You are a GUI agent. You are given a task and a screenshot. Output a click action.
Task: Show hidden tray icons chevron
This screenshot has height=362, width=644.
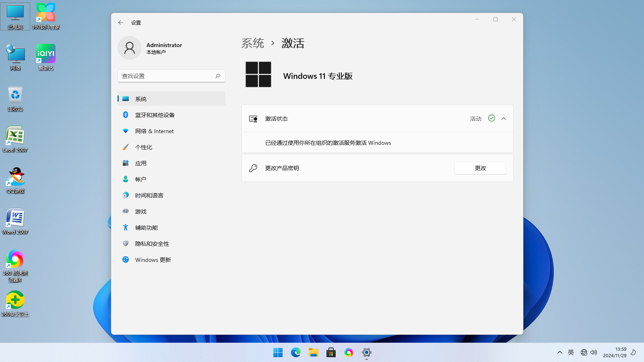point(560,352)
